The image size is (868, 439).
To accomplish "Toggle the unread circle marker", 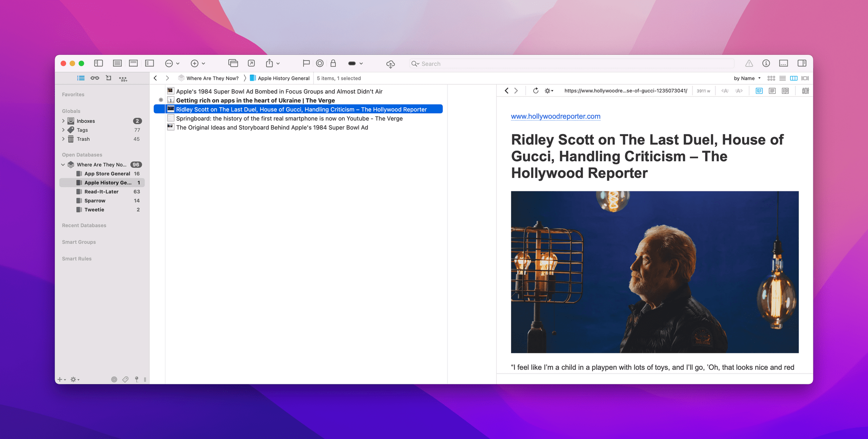I will [320, 63].
